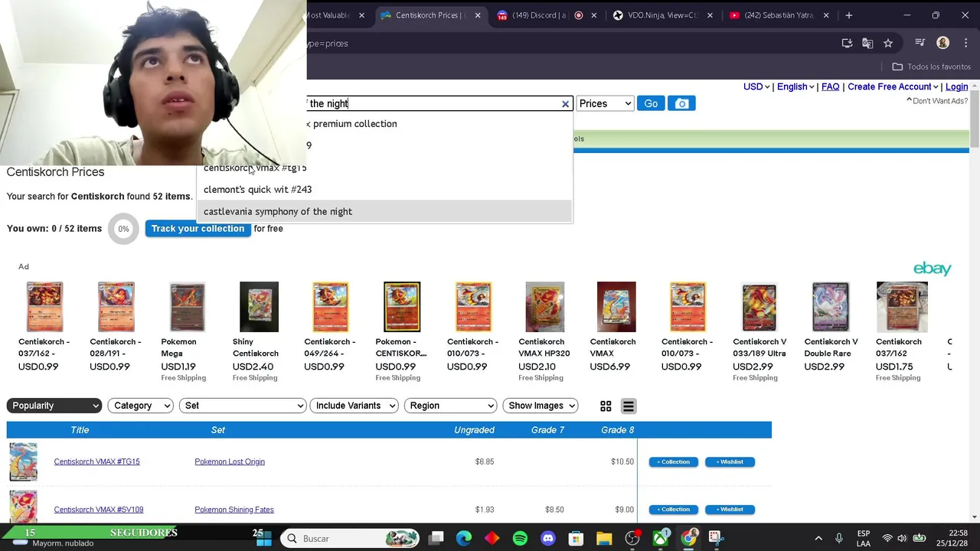The image size is (980, 551).
Task: Open Centiskorch VMAX #TG15 listing
Action: pyautogui.click(x=96, y=461)
